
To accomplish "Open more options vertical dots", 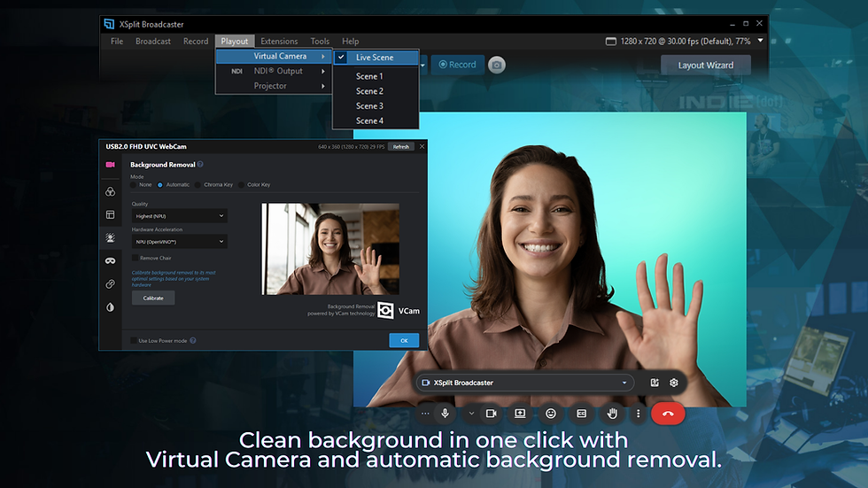I will (639, 414).
